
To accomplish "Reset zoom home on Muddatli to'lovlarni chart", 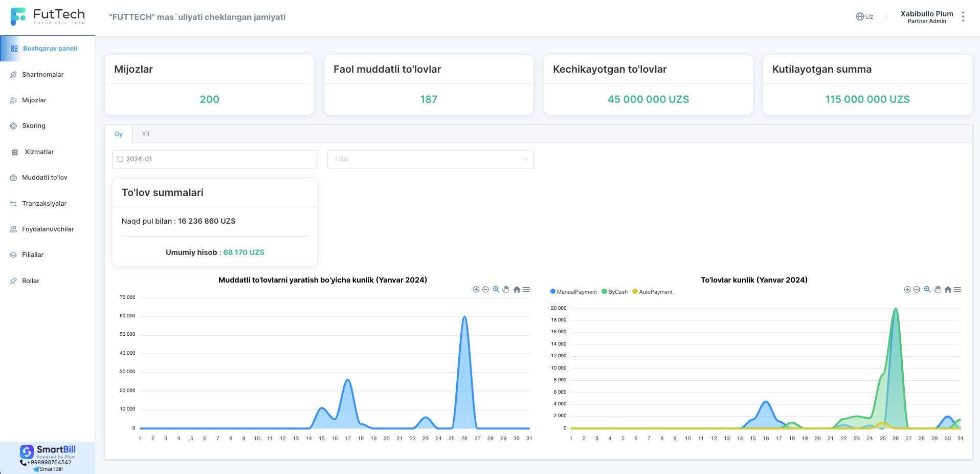I will coord(517,290).
